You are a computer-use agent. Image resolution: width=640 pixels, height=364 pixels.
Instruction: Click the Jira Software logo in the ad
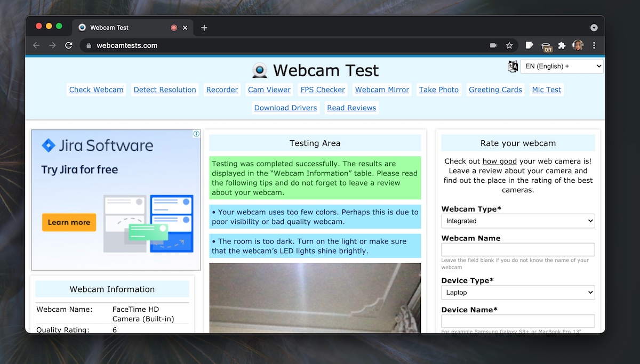click(98, 145)
